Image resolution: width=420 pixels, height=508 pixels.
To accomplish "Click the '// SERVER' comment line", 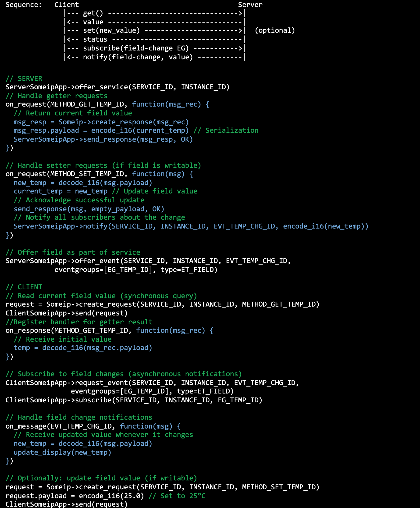I will point(24,79).
